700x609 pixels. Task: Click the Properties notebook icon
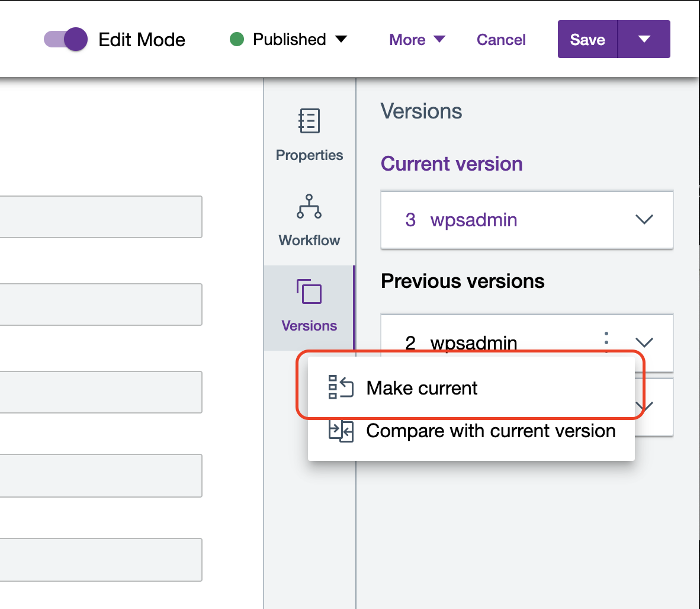click(309, 121)
